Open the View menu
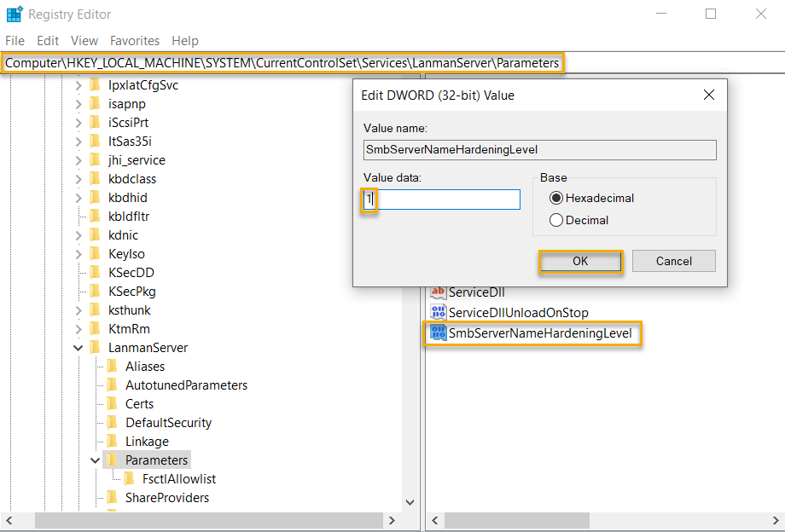The width and height of the screenshot is (785, 532). point(84,40)
